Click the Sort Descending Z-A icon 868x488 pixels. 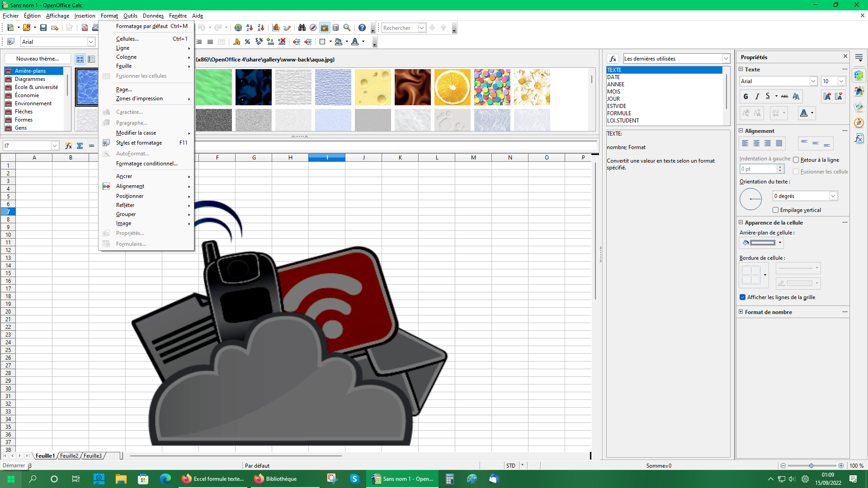point(260,28)
